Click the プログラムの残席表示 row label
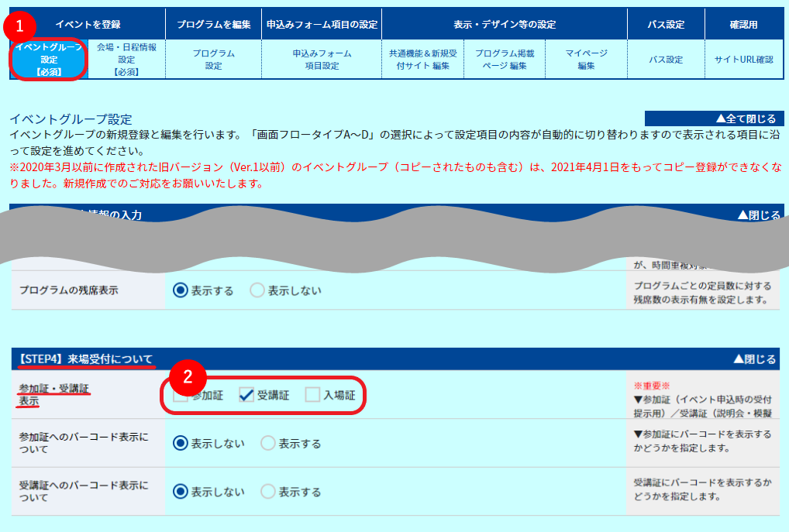 tap(68, 290)
